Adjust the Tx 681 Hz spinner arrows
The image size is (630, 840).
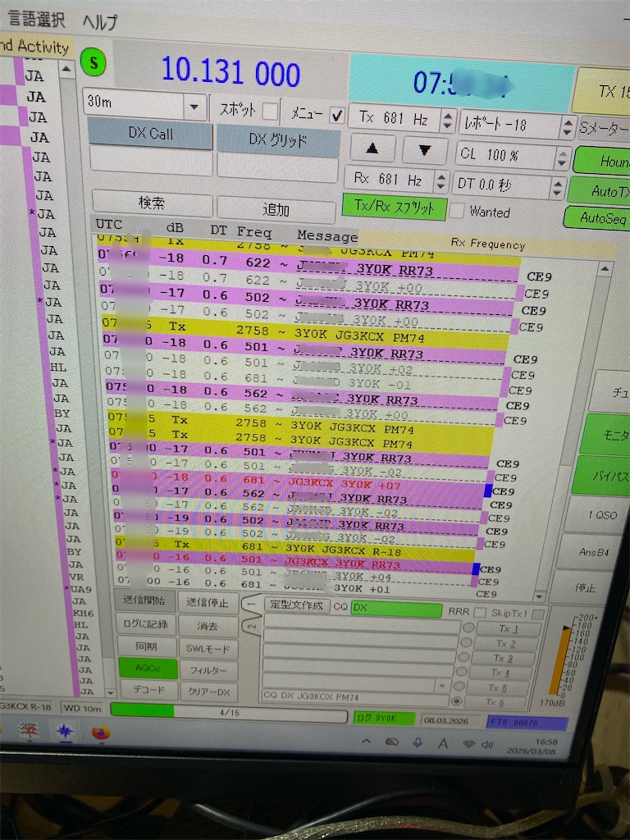click(x=448, y=120)
